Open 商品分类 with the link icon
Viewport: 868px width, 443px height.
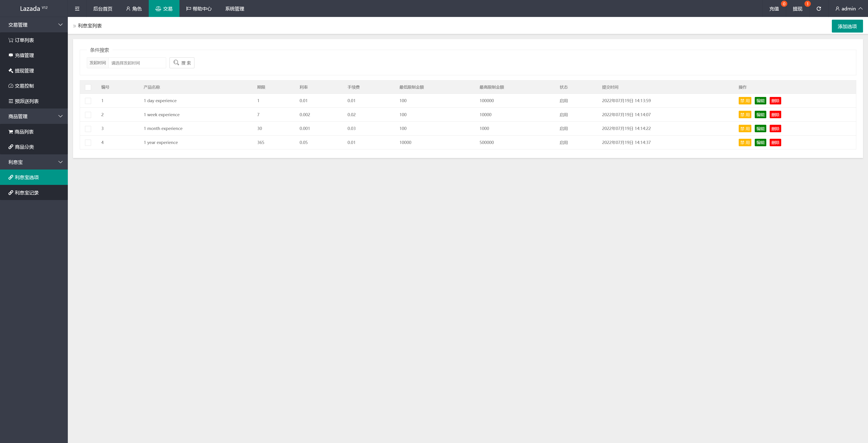[21, 147]
